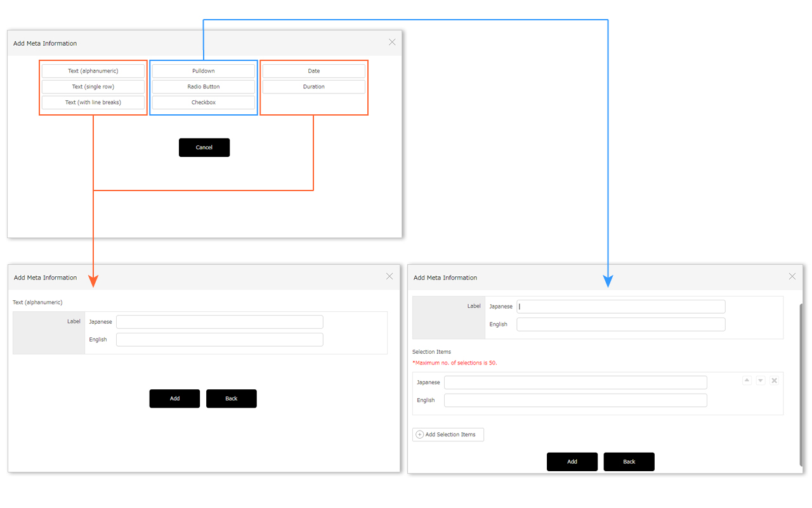Screen dimensions: 812x508
Task: Close the Selection Items dialog with X
Action: coord(792,276)
